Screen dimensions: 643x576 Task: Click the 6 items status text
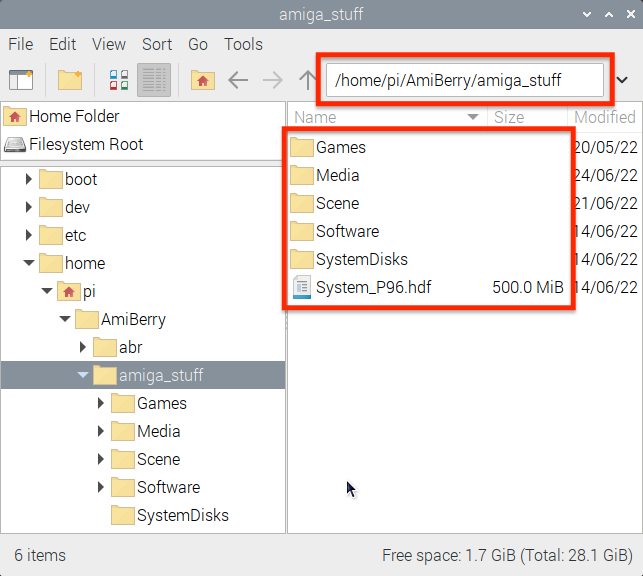coord(40,555)
